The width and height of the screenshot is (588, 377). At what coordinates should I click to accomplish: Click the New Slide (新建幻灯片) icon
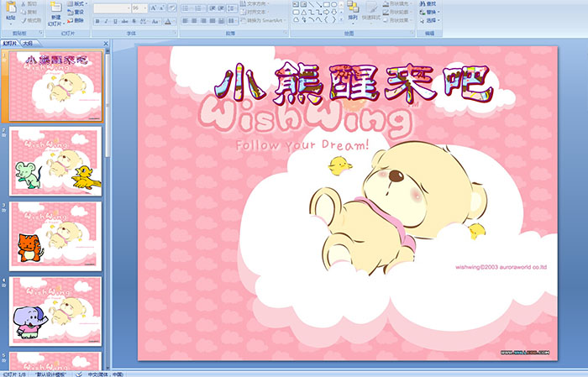coord(56,7)
